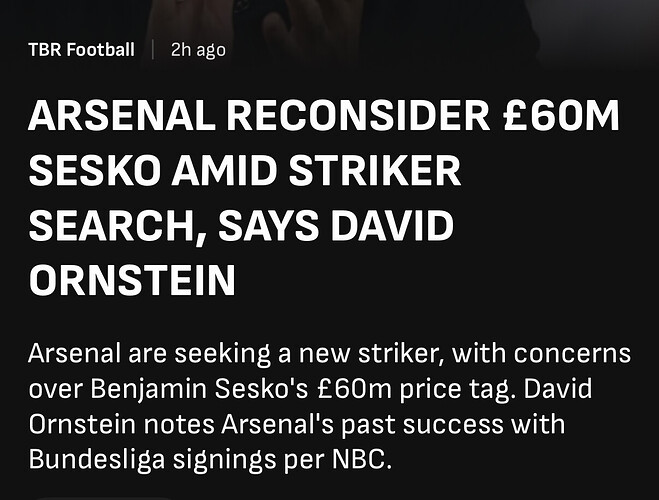Click the word Bundesliga in the summary
This screenshot has height=500, width=659.
tap(96, 459)
